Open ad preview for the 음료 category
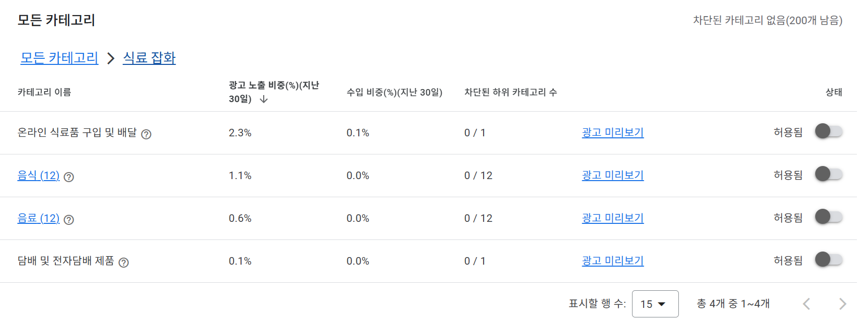The image size is (868, 326). coord(612,218)
